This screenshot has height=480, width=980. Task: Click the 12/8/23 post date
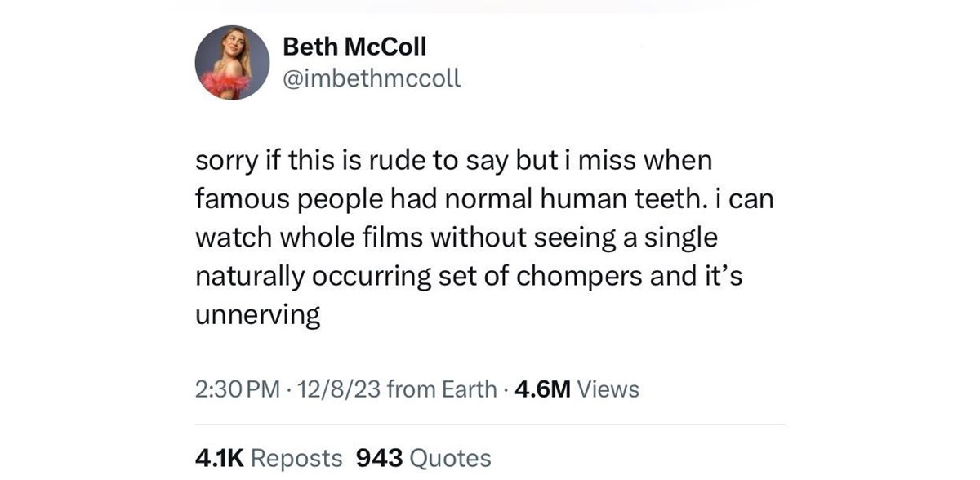331,389
